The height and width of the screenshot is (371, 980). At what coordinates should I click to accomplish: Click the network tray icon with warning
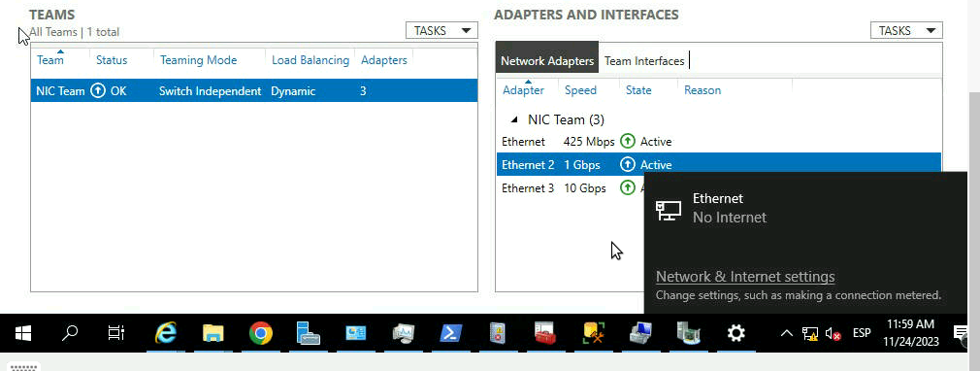click(810, 334)
